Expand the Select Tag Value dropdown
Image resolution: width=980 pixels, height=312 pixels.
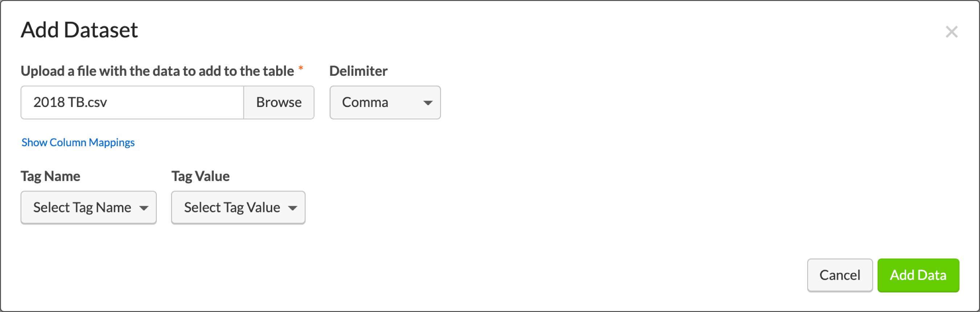pyautogui.click(x=238, y=207)
